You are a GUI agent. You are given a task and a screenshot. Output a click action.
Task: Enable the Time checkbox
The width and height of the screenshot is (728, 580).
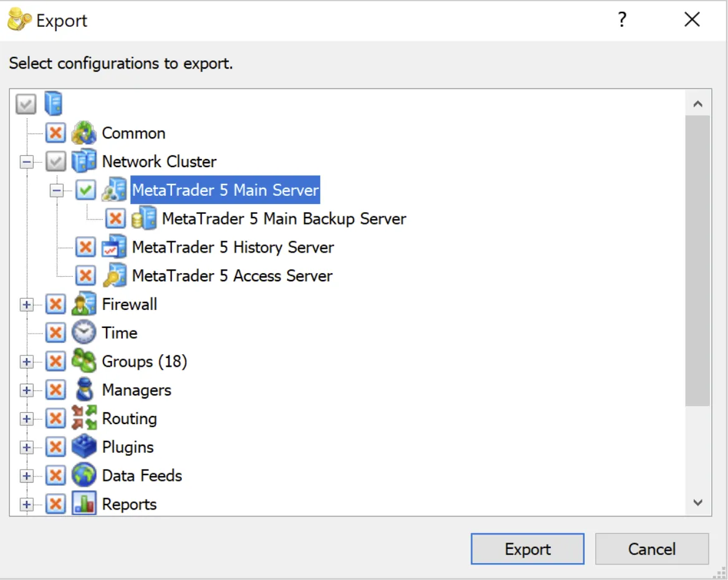[55, 333]
